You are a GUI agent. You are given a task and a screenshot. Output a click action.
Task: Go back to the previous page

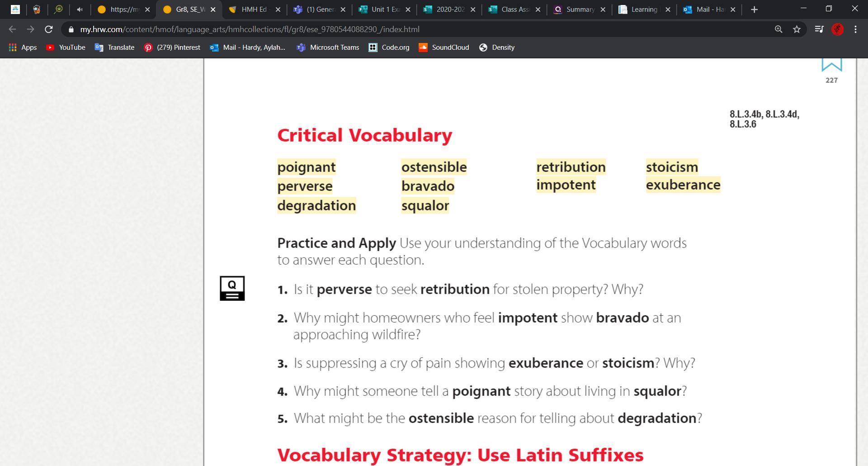point(12,29)
